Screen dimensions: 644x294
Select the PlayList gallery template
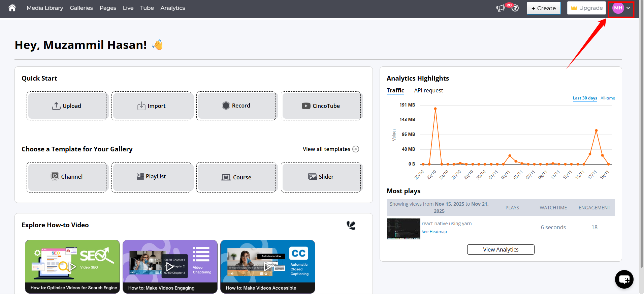point(152,177)
